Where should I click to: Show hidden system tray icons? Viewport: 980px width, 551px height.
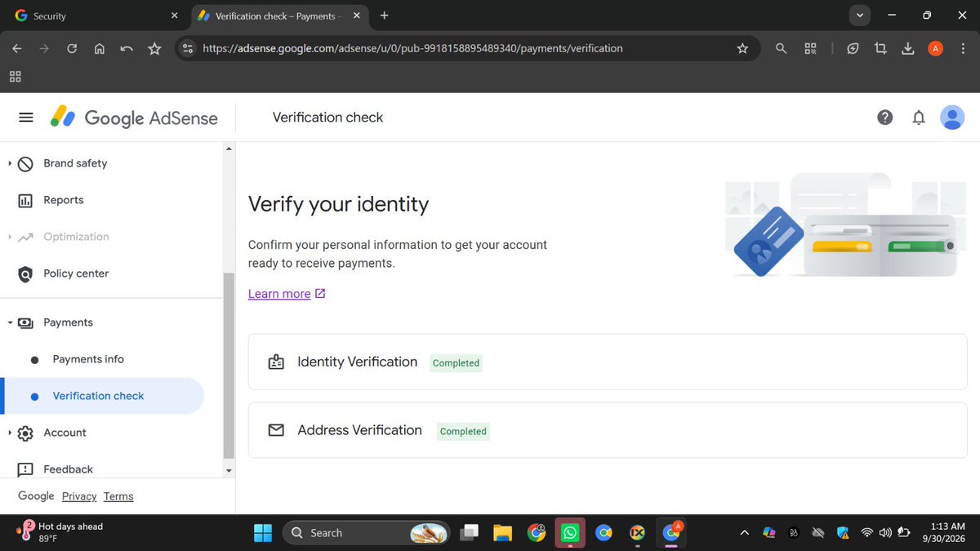pyautogui.click(x=744, y=533)
